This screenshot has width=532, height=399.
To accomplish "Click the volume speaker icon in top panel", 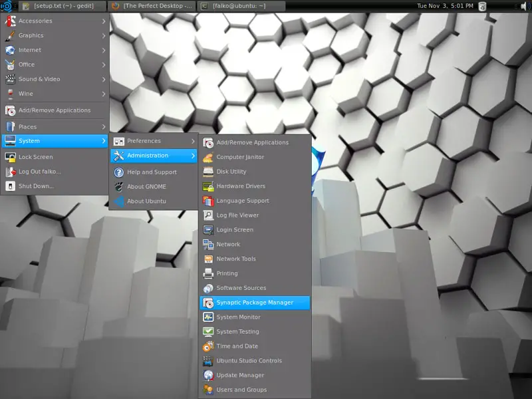I will [523, 6].
